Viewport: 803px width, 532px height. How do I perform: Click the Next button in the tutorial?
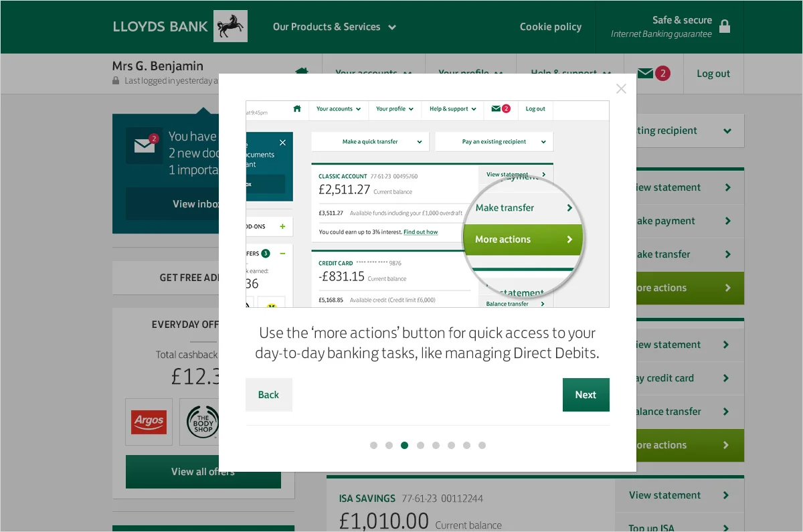coord(586,395)
